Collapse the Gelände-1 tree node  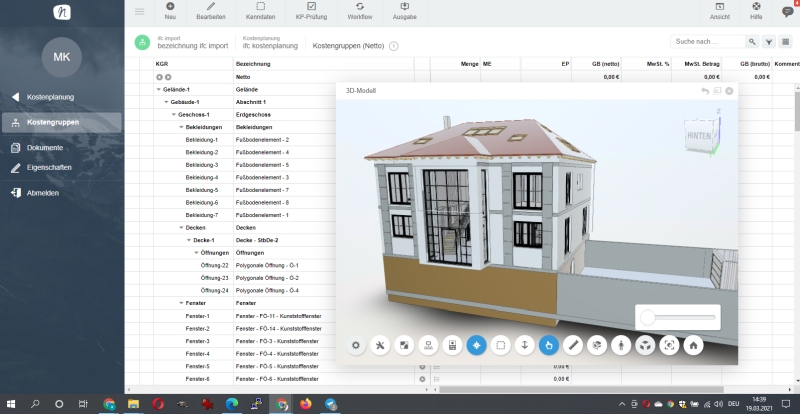click(x=159, y=89)
